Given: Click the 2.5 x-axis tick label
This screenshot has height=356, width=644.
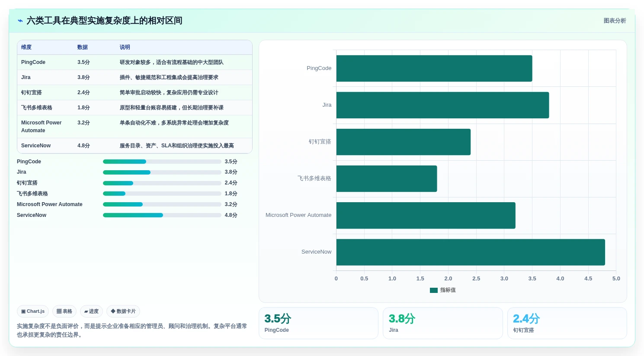Looking at the screenshot, I should [476, 279].
